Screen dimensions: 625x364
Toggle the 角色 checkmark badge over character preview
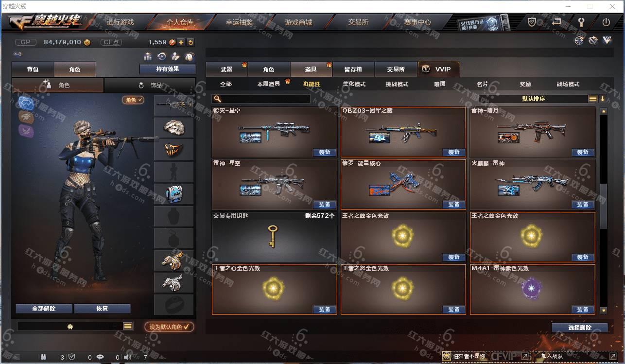pos(133,100)
